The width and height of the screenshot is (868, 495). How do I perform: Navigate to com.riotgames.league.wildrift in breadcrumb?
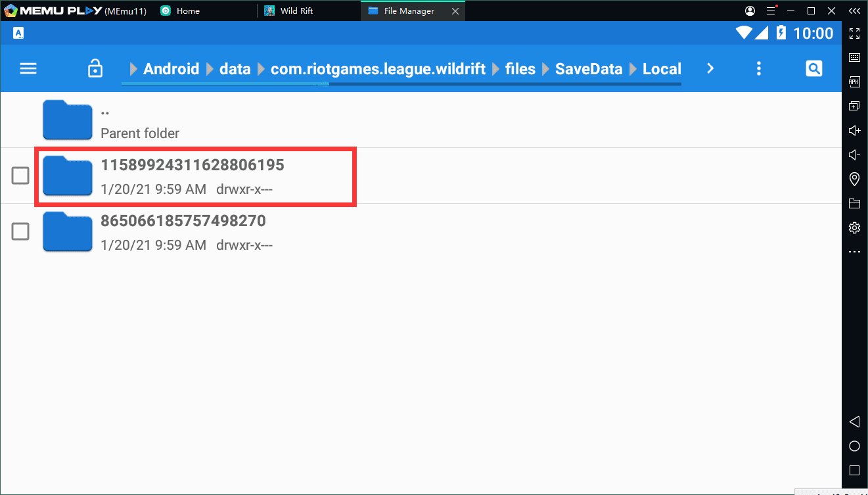(x=378, y=69)
